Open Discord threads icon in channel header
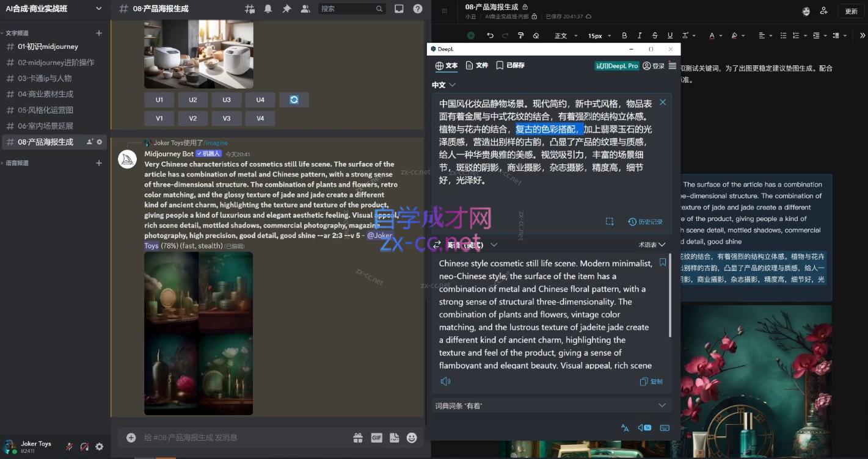The width and height of the screenshot is (868, 459). click(250, 9)
